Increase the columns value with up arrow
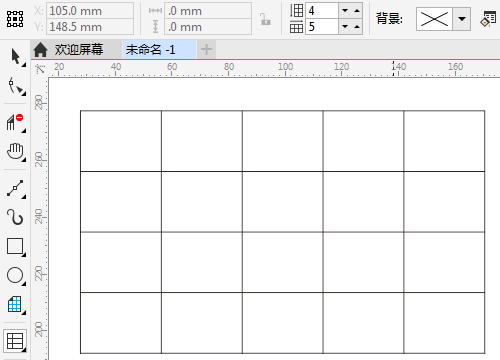Viewport: 500px width, 360px height. point(357,27)
